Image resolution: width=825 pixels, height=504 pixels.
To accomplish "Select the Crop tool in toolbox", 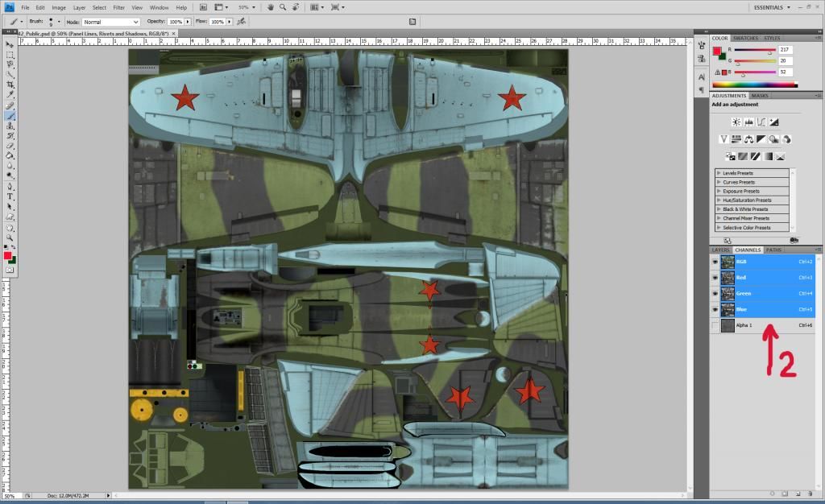I will (x=10, y=85).
